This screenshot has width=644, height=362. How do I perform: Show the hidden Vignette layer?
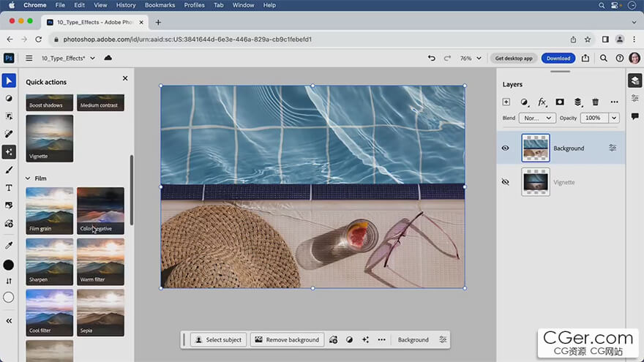pos(506,182)
